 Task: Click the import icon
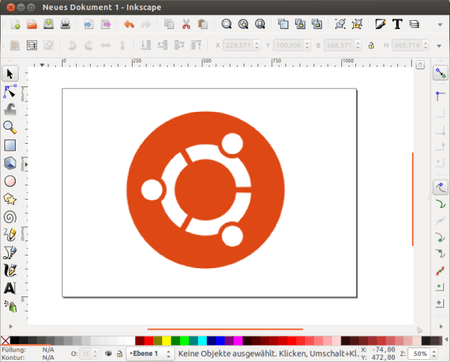pyautogui.click(x=89, y=24)
